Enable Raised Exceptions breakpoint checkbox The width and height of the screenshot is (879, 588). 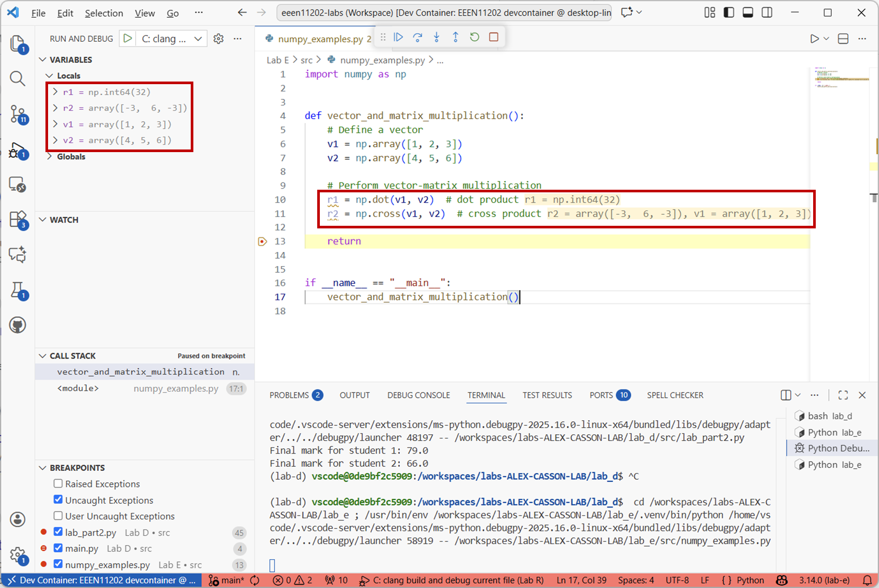click(x=58, y=483)
